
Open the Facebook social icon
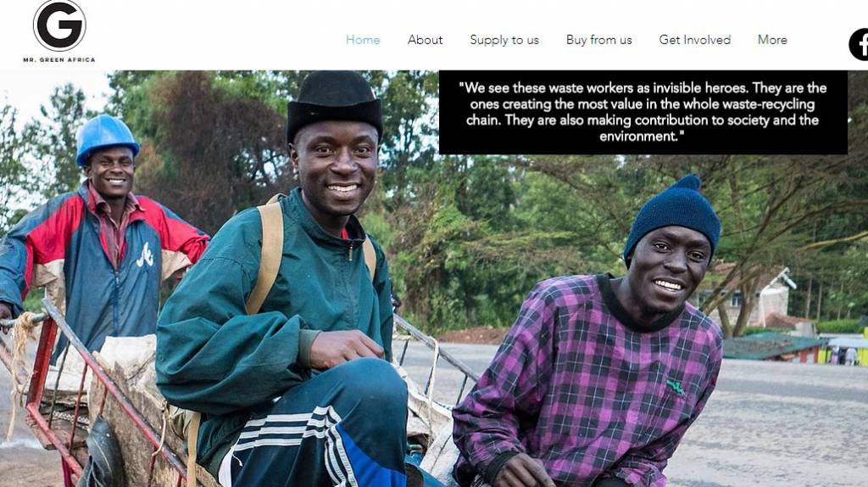pyautogui.click(x=859, y=44)
